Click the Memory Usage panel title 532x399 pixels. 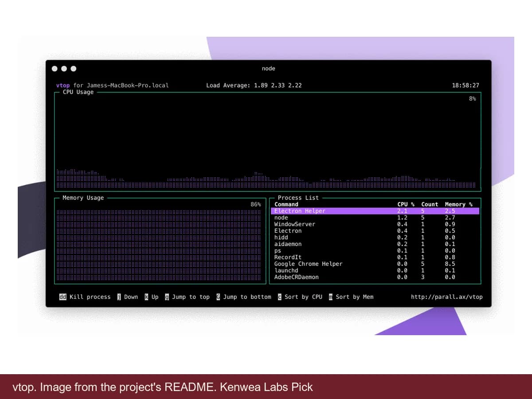(83, 198)
